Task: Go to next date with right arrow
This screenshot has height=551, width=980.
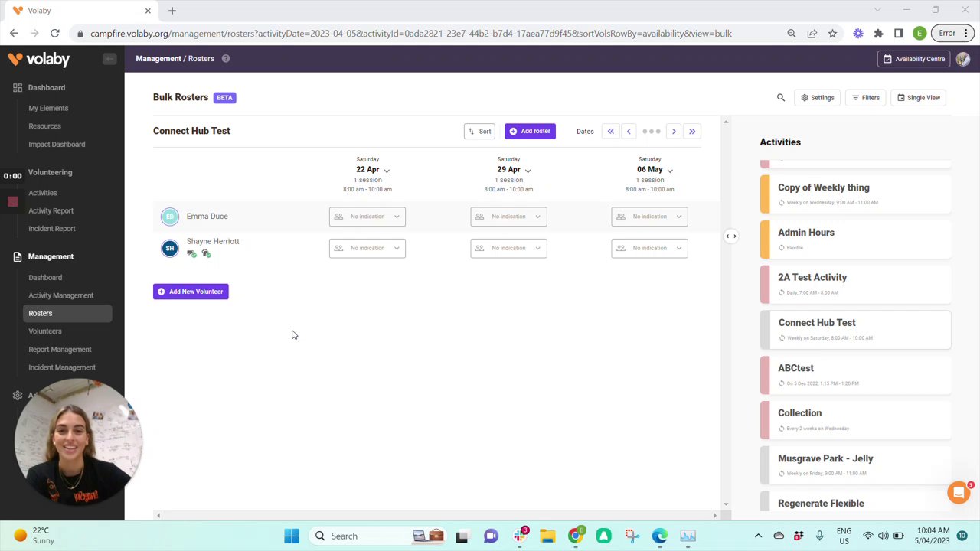Action: coord(674,131)
